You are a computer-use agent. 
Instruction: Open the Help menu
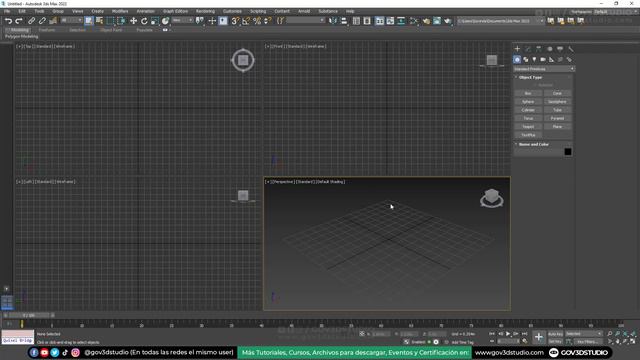click(350, 11)
